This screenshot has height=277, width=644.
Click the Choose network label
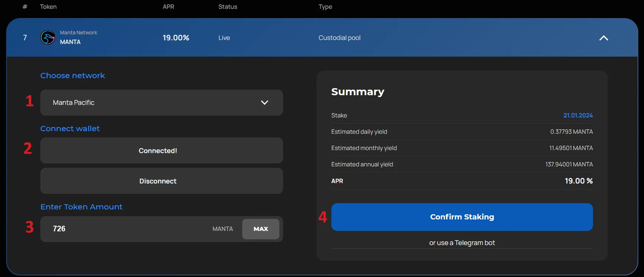73,76
